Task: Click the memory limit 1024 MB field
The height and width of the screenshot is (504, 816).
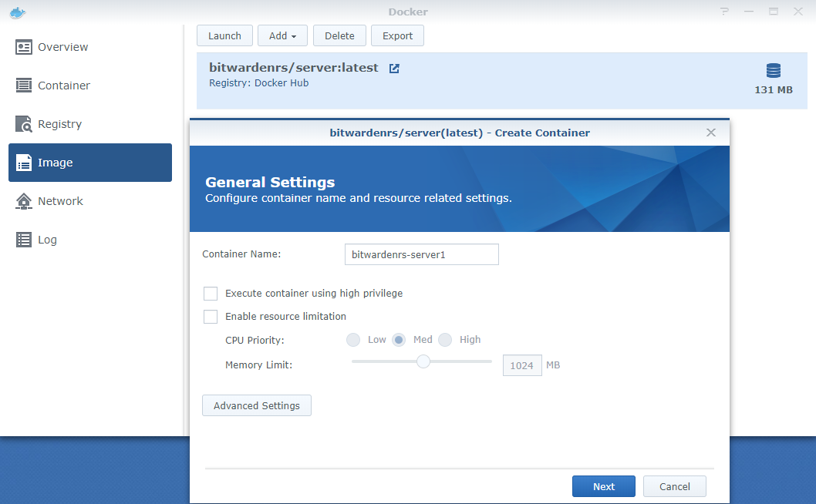Action: click(x=522, y=365)
